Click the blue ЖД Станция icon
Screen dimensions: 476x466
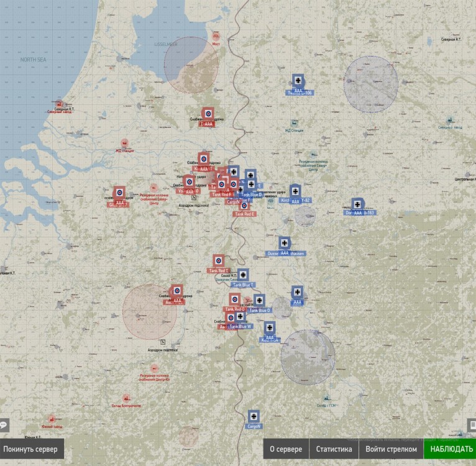(294, 123)
